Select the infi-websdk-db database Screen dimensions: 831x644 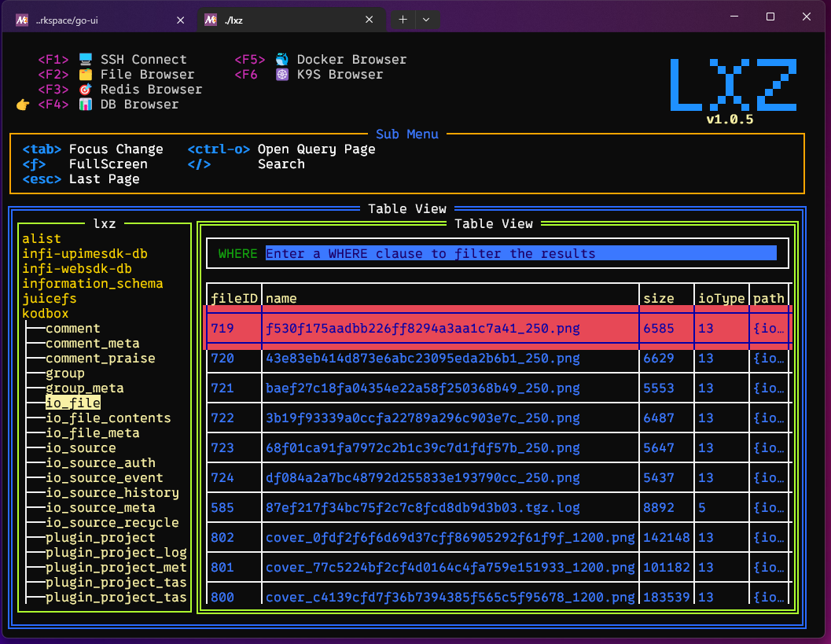(x=77, y=268)
